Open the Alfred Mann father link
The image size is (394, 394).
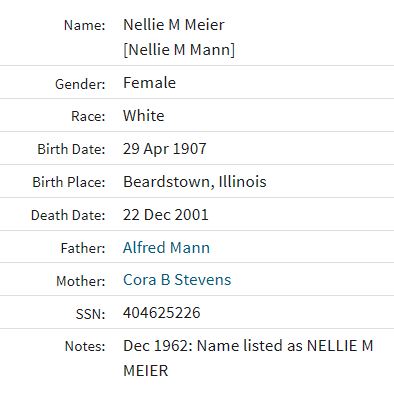coord(166,248)
